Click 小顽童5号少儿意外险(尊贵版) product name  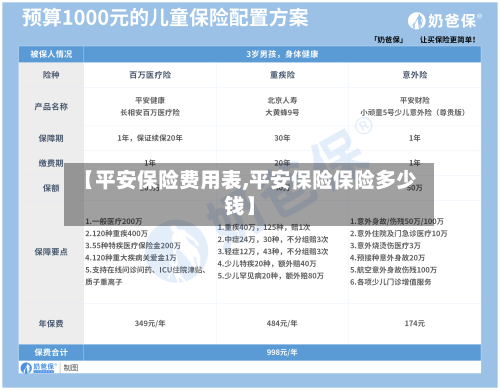coord(413,113)
